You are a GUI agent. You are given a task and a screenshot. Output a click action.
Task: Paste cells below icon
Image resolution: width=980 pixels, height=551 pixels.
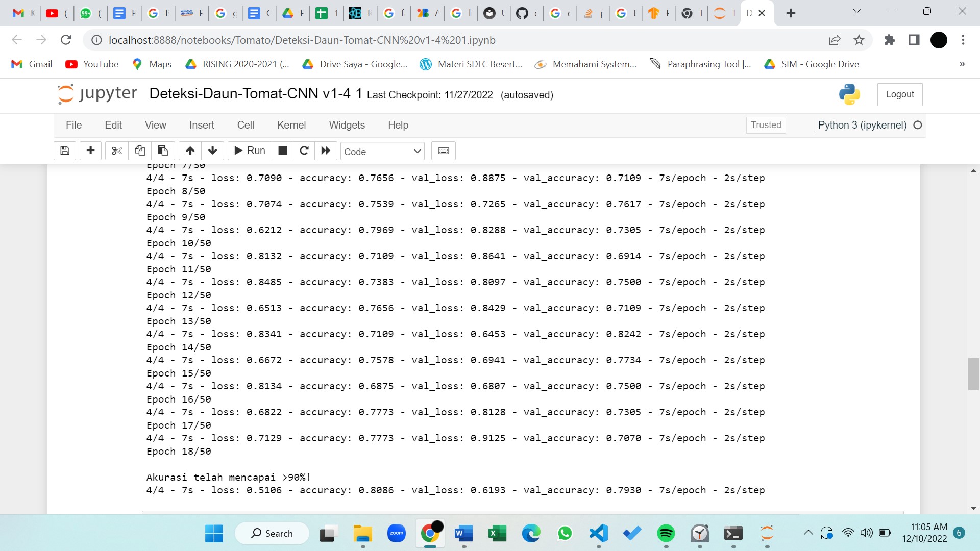click(163, 151)
